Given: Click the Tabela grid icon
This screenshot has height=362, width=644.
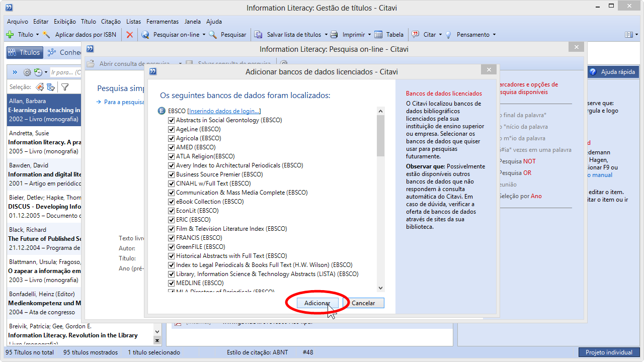Looking at the screenshot, I should [x=379, y=35].
